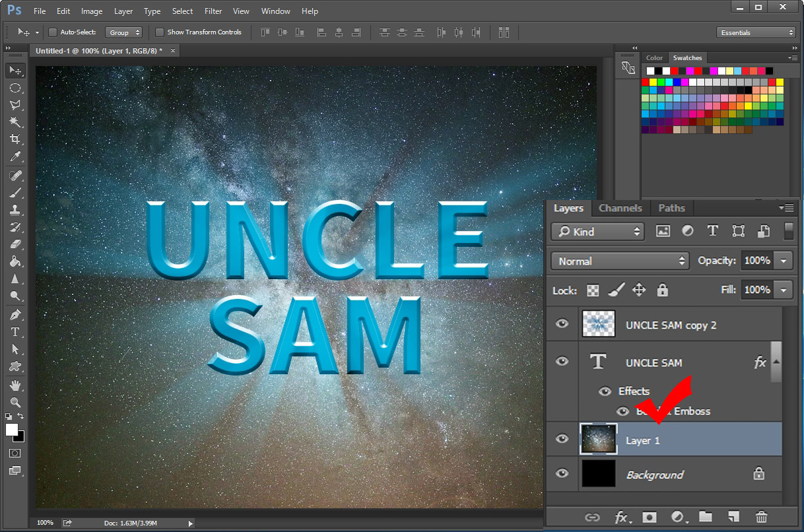
Task: Select the Eraser tool
Action: pos(15,244)
